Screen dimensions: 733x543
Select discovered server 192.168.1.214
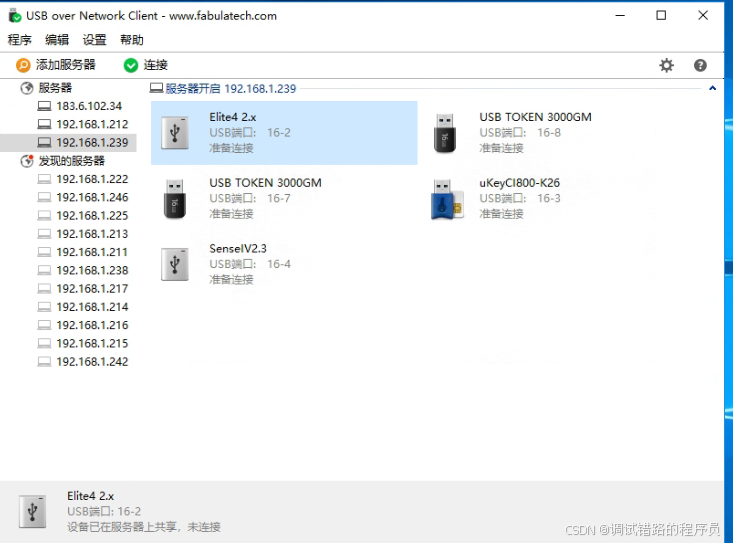pos(92,307)
